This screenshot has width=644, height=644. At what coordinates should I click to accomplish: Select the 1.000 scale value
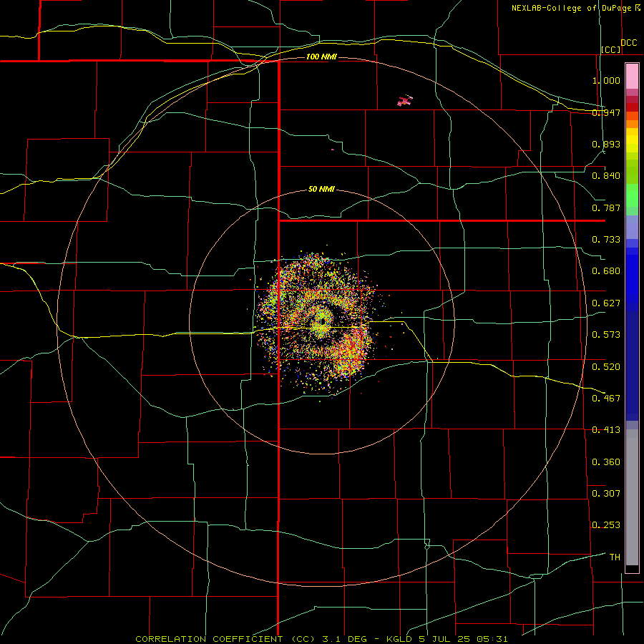(x=606, y=80)
